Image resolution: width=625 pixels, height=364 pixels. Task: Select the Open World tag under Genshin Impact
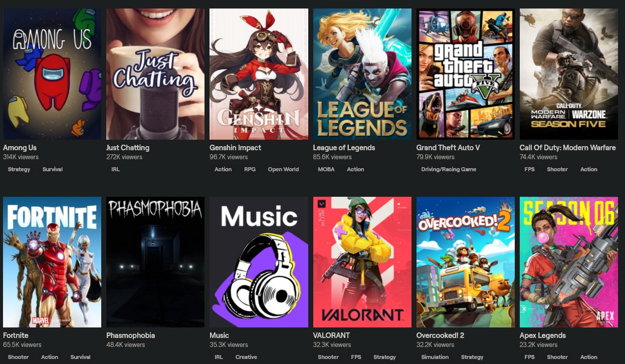[283, 169]
